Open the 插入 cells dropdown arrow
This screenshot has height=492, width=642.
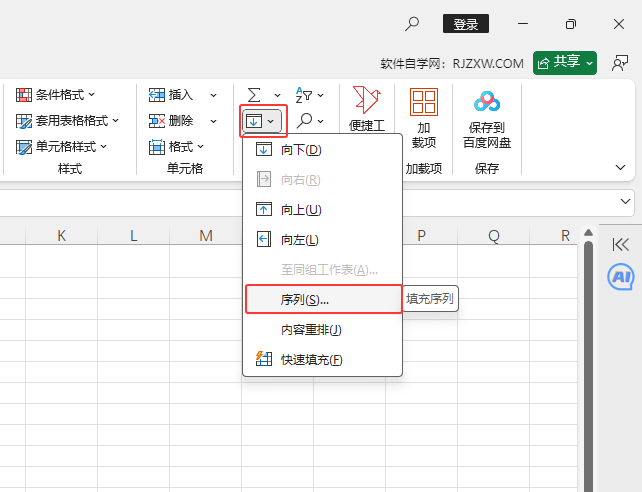coord(213,95)
